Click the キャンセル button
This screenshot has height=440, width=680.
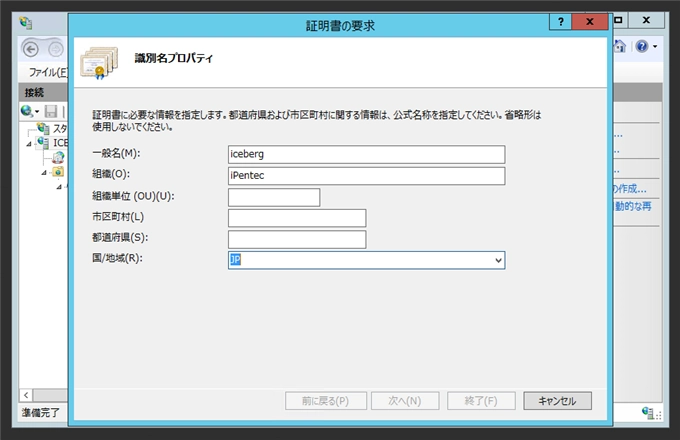pos(557,401)
